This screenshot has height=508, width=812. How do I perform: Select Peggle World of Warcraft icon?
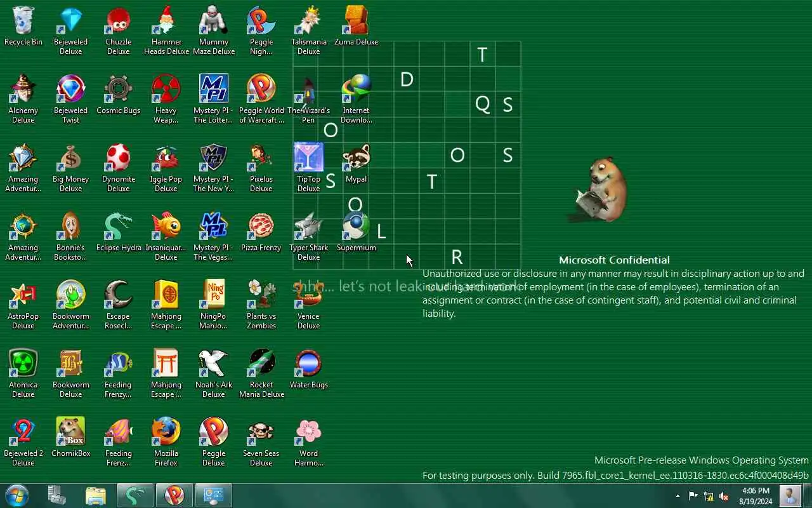pyautogui.click(x=261, y=99)
